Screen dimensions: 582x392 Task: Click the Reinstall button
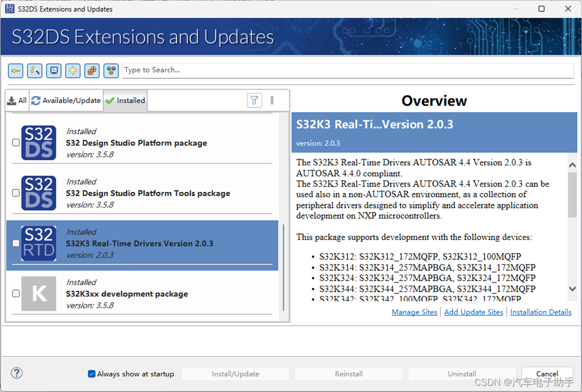[x=349, y=374]
